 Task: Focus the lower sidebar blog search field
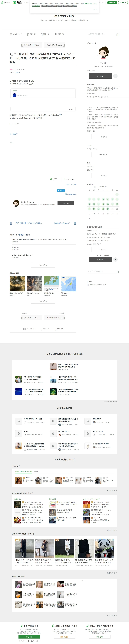[103, 271]
